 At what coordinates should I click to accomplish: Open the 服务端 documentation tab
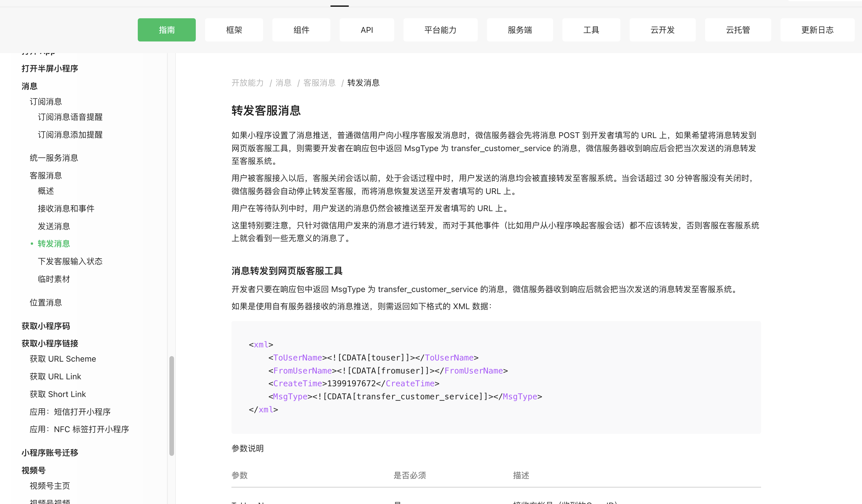coord(519,30)
